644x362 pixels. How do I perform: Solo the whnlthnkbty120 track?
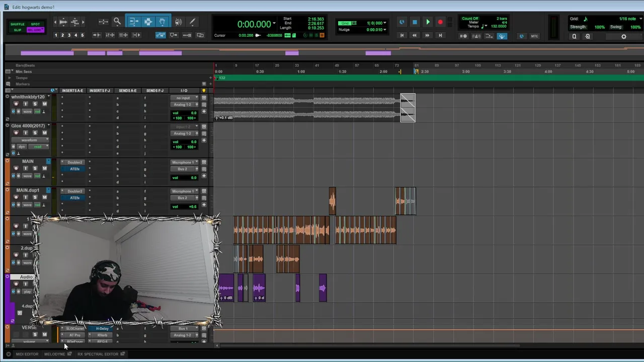pos(35,104)
